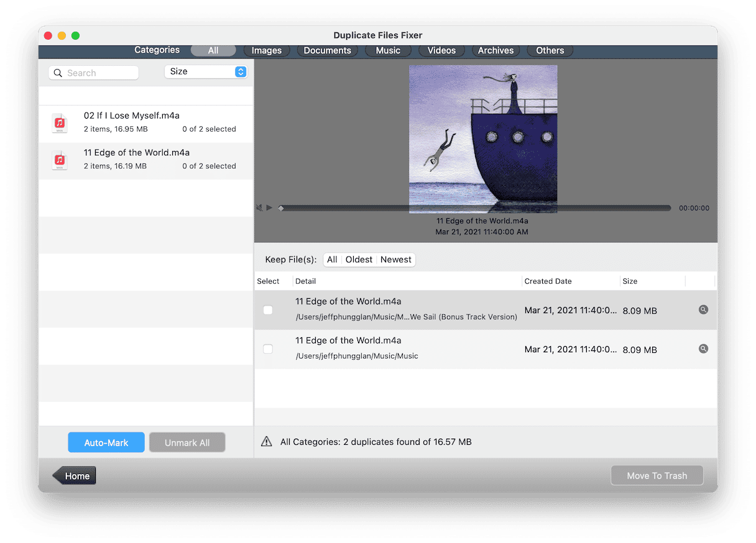This screenshot has width=756, height=543.
Task: Reveal the Music/Music folder file with magnifier icon
Action: (703, 349)
